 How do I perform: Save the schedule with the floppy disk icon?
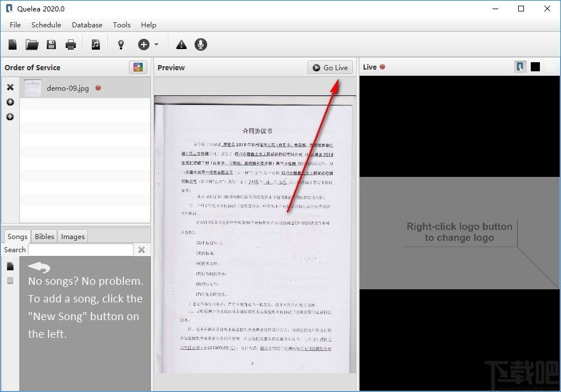(x=51, y=44)
